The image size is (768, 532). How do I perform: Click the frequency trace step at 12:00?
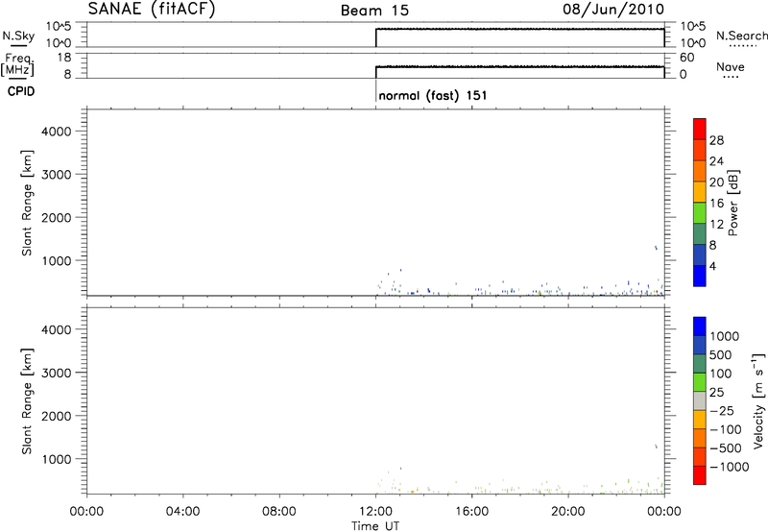[375, 71]
